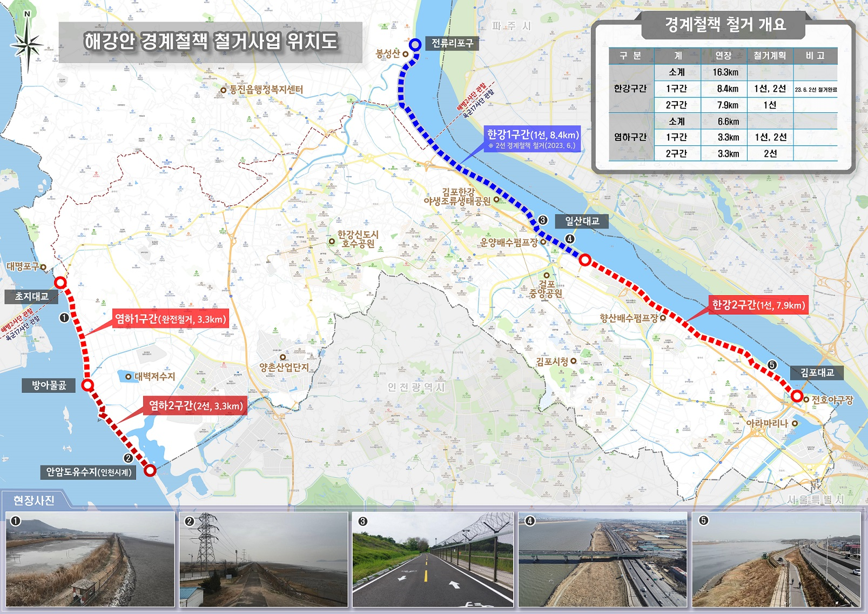Click the 일산대교 bridge name label
This screenshot has width=868, height=614.
click(x=582, y=221)
